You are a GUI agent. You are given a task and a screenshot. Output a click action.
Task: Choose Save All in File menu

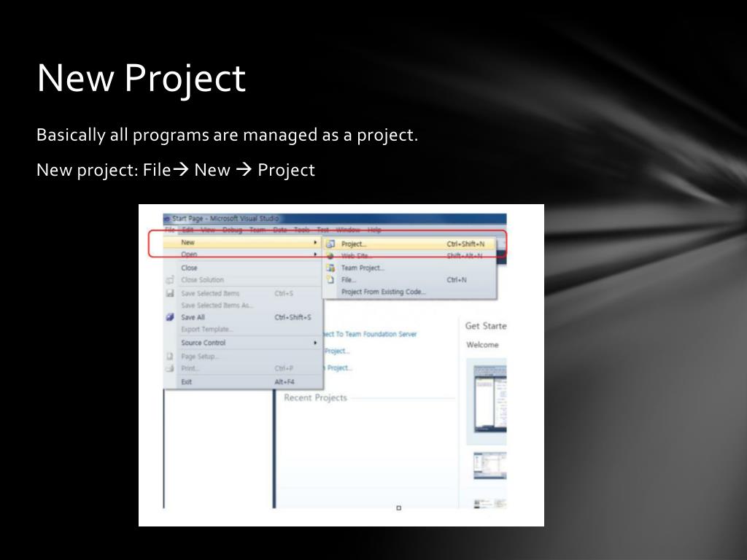242,317
